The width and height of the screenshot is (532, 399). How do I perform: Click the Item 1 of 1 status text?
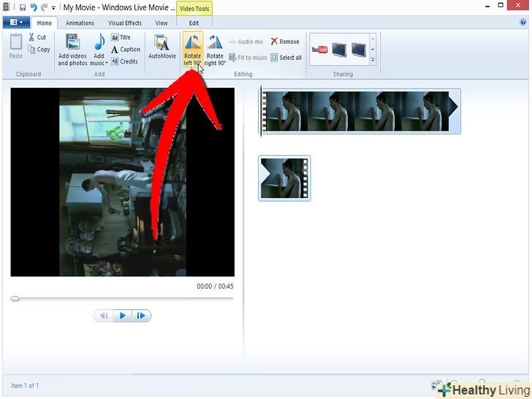coord(25,386)
